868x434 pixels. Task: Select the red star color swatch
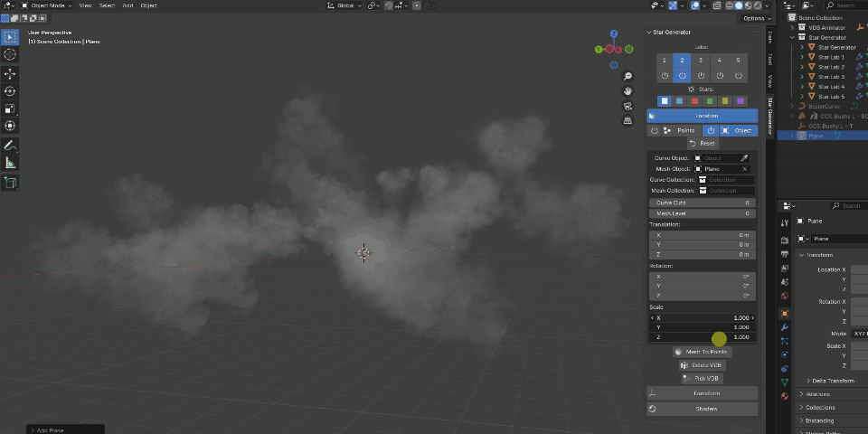(x=694, y=101)
